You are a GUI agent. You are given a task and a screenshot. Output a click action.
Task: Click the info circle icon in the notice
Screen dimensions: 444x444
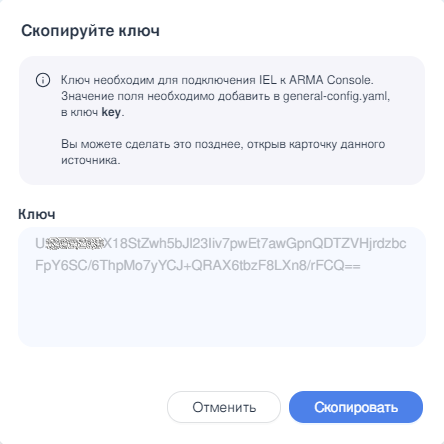pos(43,80)
